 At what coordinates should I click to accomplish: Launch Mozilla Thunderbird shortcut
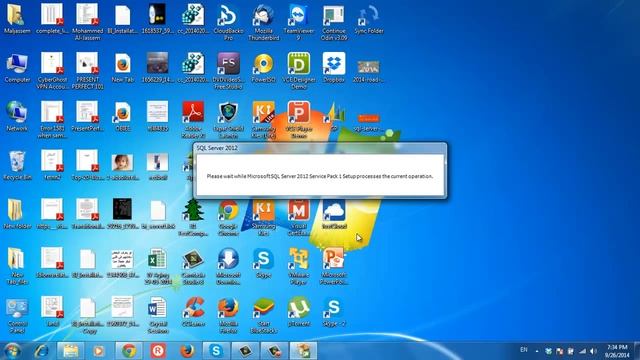pyautogui.click(x=264, y=22)
